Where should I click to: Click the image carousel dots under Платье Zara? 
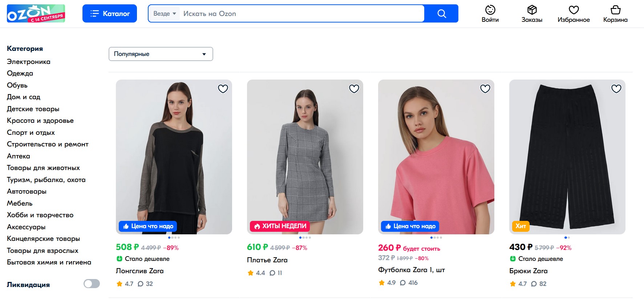point(305,238)
